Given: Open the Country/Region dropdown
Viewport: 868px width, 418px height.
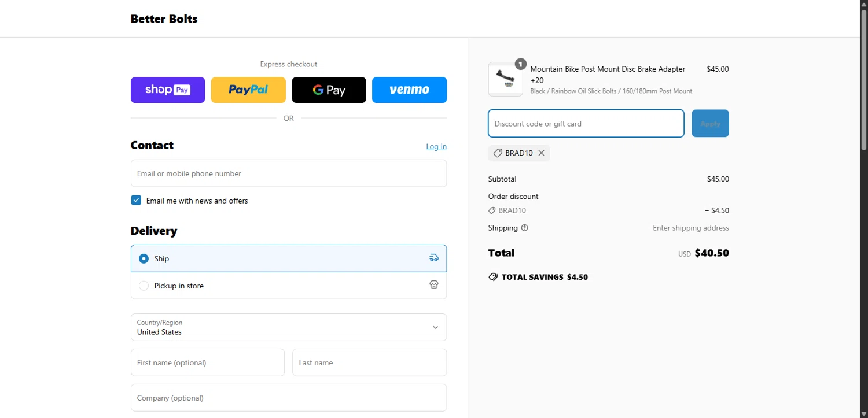Looking at the screenshot, I should pos(289,327).
